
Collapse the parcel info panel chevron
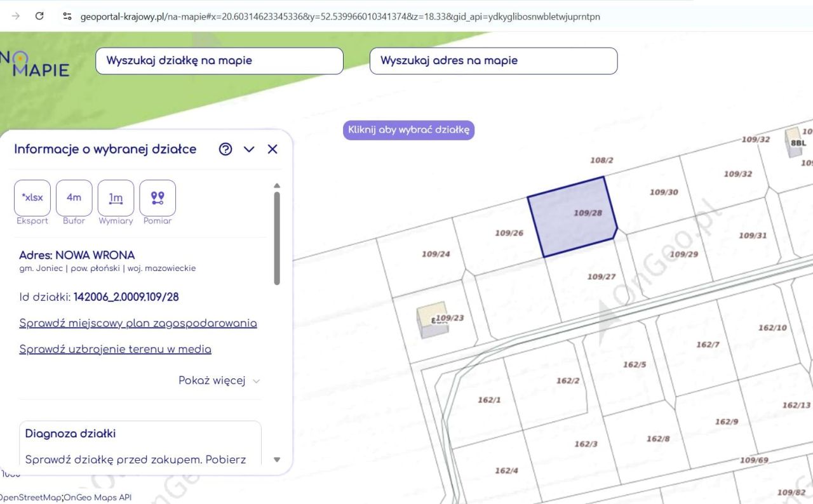(x=249, y=149)
